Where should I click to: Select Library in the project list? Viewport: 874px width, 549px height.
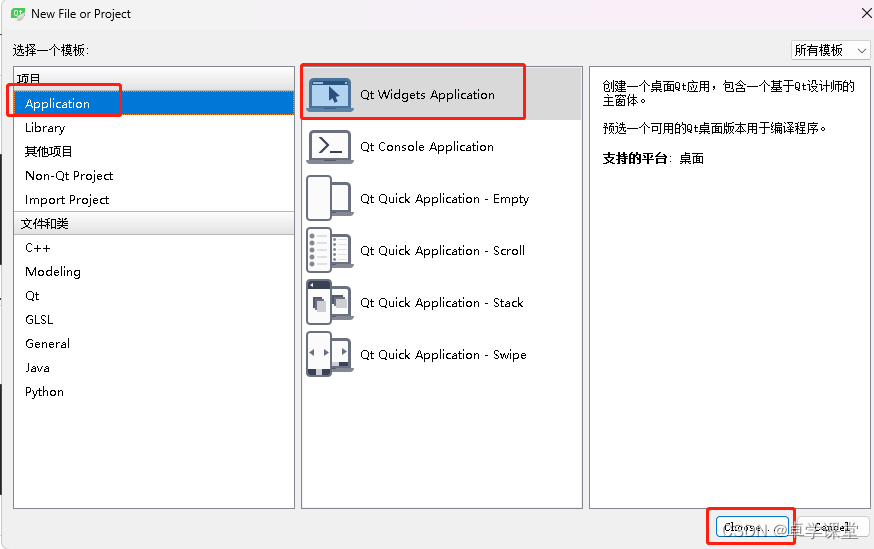point(154,128)
